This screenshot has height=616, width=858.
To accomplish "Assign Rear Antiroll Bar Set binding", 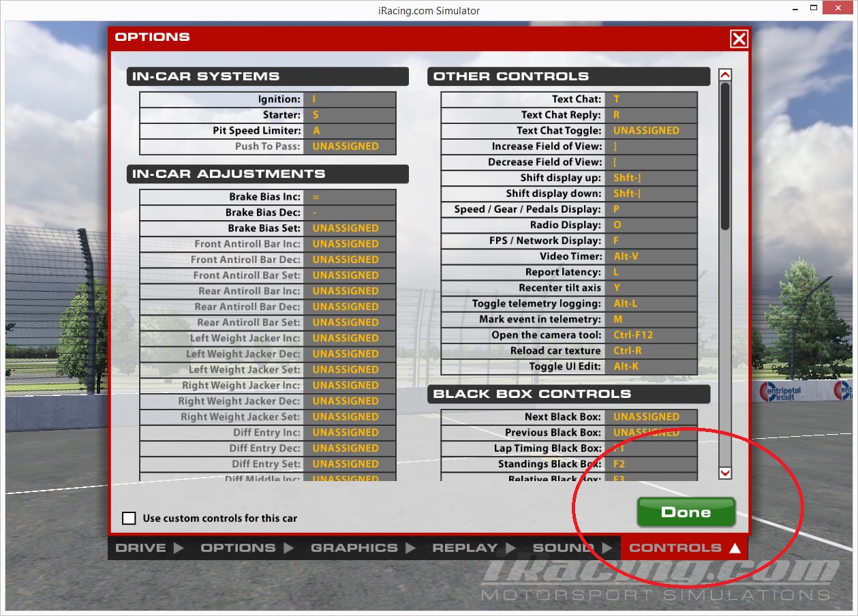I will click(x=350, y=322).
